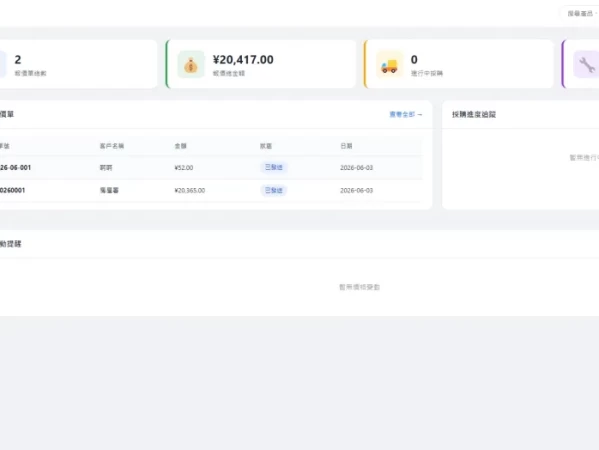Open the quotation row ending 26-06-001

coord(211,168)
